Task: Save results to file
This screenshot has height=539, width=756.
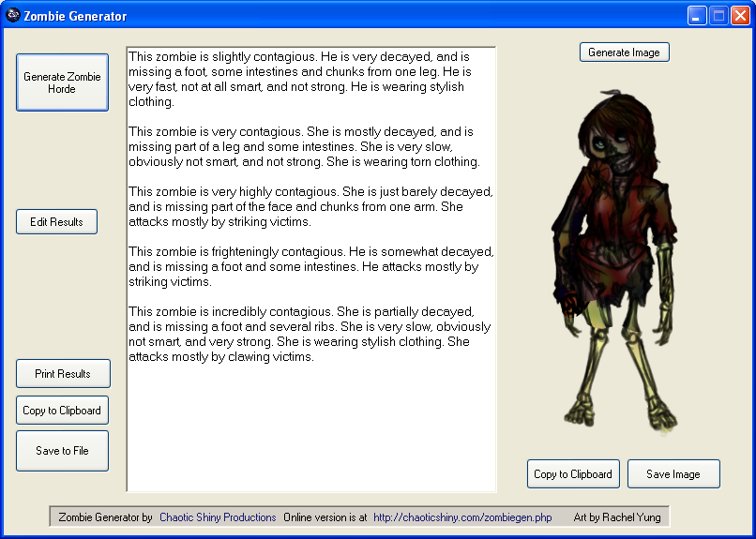Action: (x=62, y=451)
